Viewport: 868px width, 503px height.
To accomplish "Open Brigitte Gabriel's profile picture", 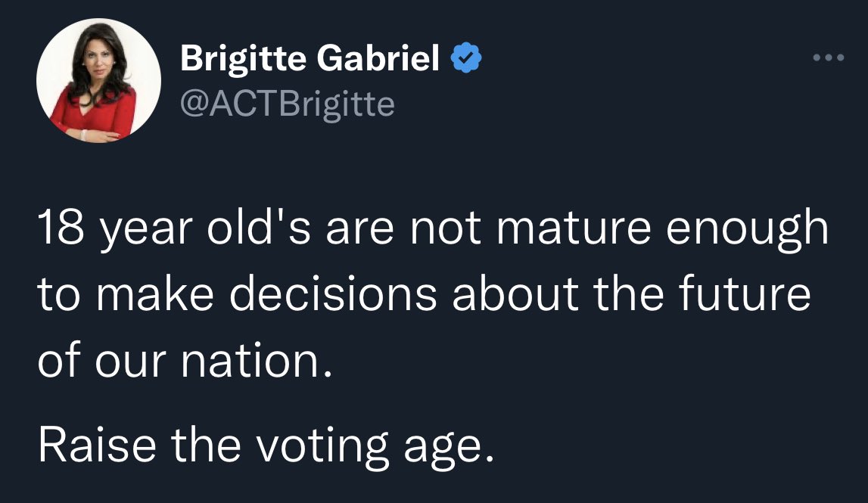I will point(98,81).
